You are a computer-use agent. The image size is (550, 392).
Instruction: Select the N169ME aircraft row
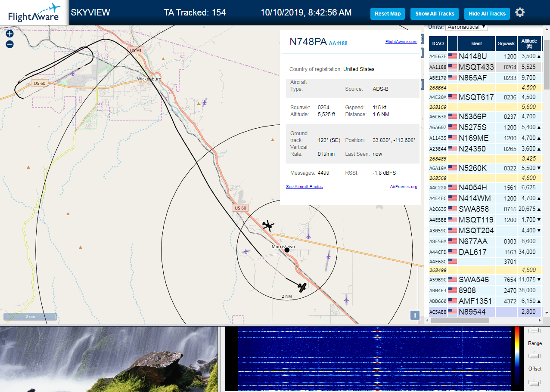(x=485, y=138)
